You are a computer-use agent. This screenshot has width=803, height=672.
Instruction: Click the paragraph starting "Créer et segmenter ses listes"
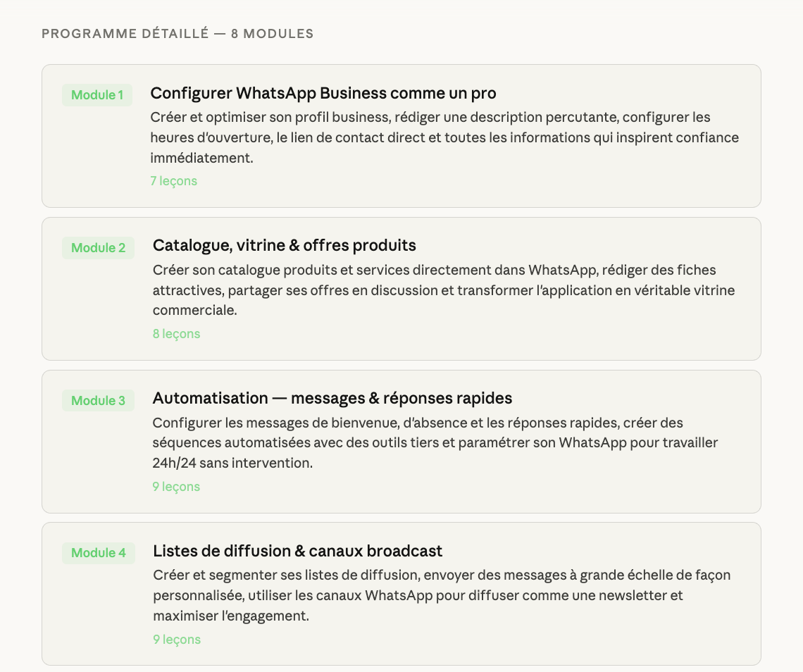point(442,595)
